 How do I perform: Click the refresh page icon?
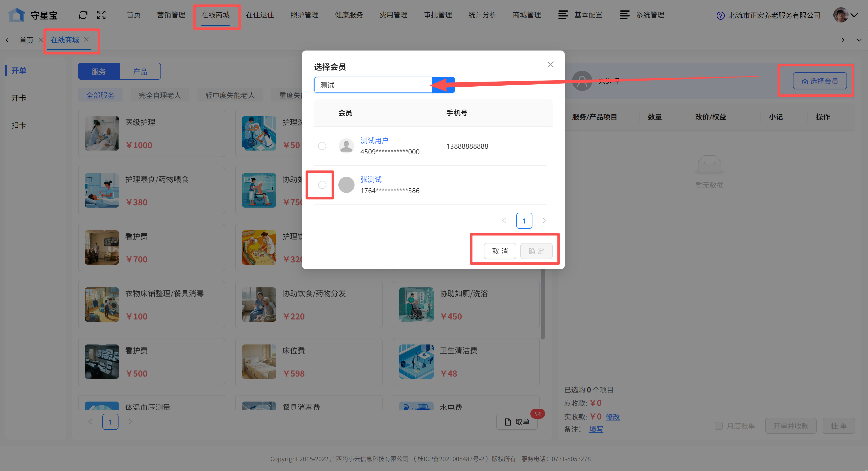tap(83, 15)
